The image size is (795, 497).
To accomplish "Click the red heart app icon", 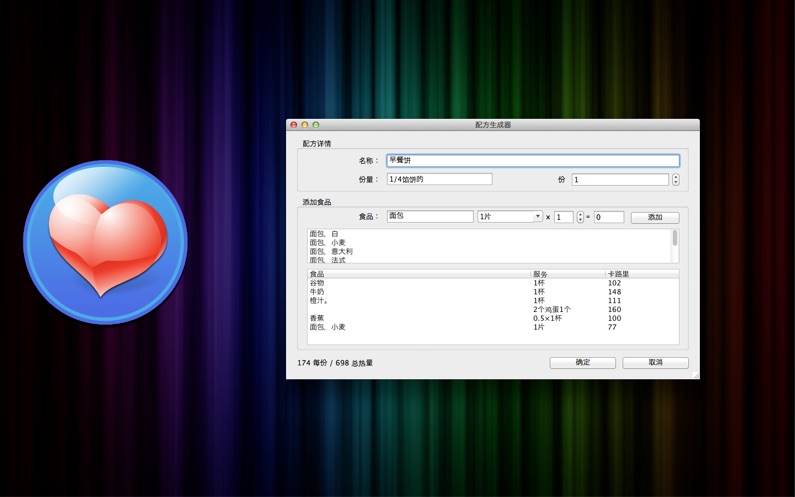I will click(x=105, y=242).
